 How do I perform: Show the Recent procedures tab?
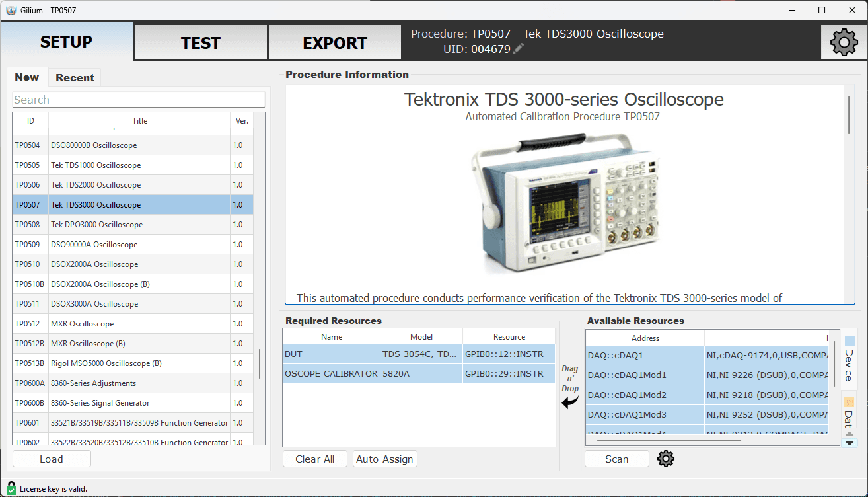pyautogui.click(x=75, y=77)
